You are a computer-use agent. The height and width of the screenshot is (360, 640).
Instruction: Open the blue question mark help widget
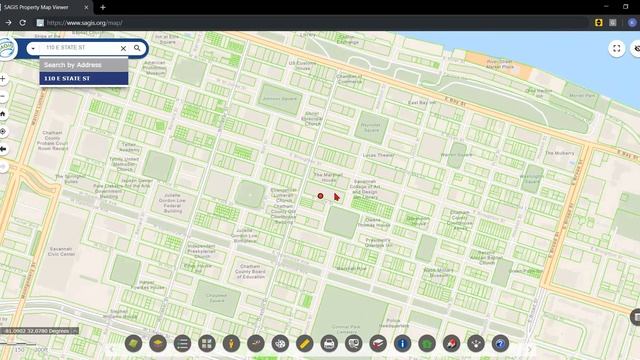click(500, 344)
